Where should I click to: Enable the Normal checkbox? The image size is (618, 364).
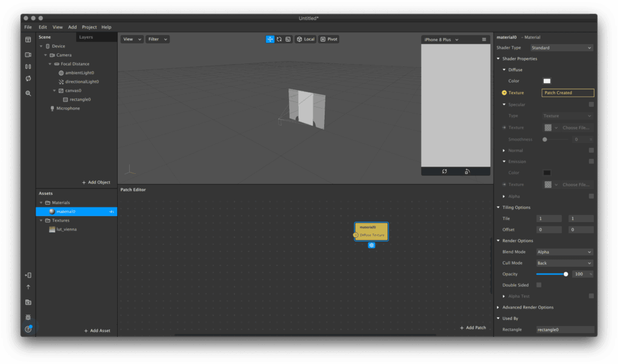pyautogui.click(x=591, y=150)
